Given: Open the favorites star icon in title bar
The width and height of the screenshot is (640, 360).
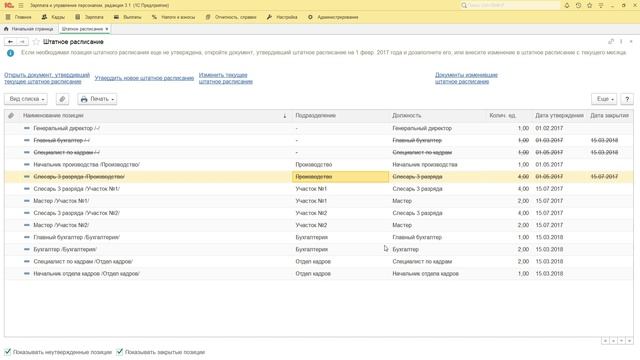Looking at the screenshot, I should click(590, 5).
